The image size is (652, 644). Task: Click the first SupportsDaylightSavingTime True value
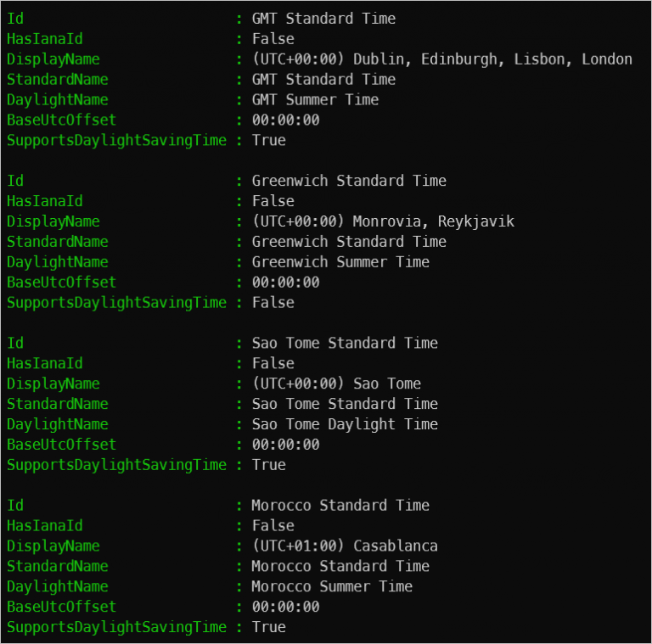[268, 141]
